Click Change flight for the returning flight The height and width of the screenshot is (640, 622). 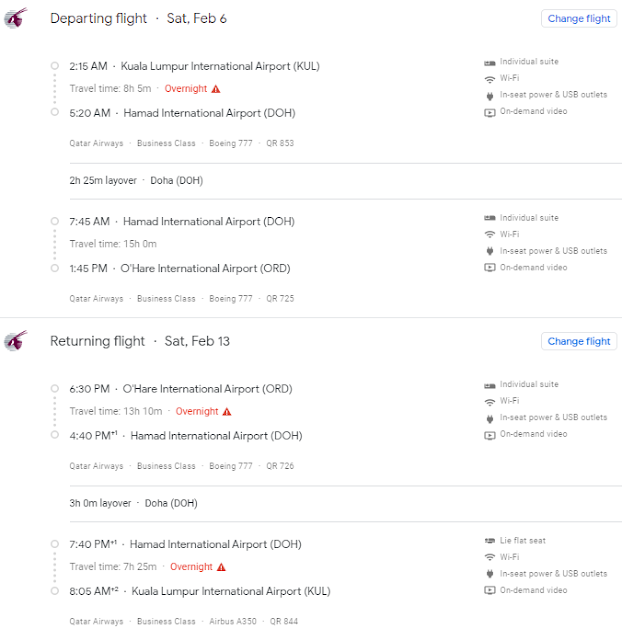(x=578, y=341)
